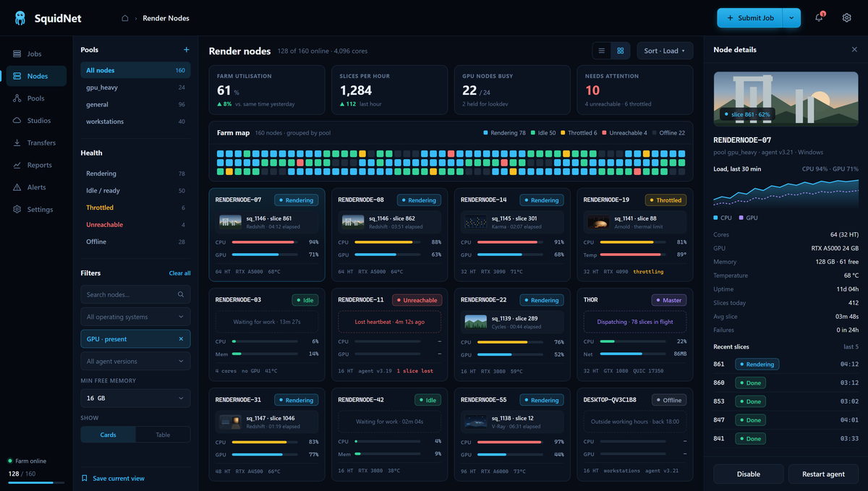Image resolution: width=868 pixels, height=491 pixels.
Task: Click Clear all filters link
Action: (x=180, y=273)
